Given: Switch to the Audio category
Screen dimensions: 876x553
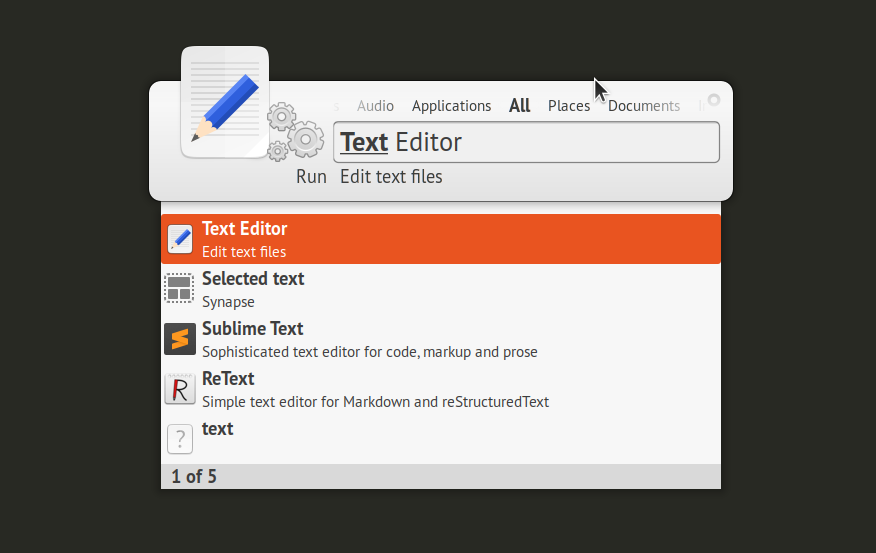Looking at the screenshot, I should pos(375,106).
